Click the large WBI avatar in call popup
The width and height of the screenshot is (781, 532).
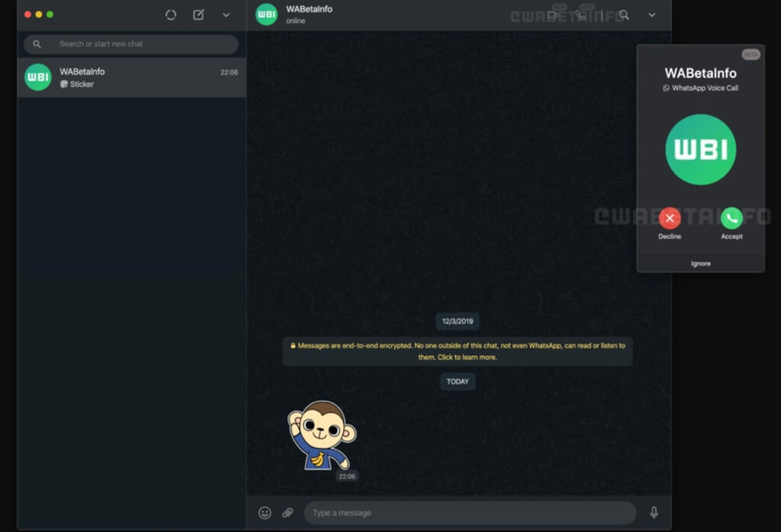pyautogui.click(x=700, y=149)
